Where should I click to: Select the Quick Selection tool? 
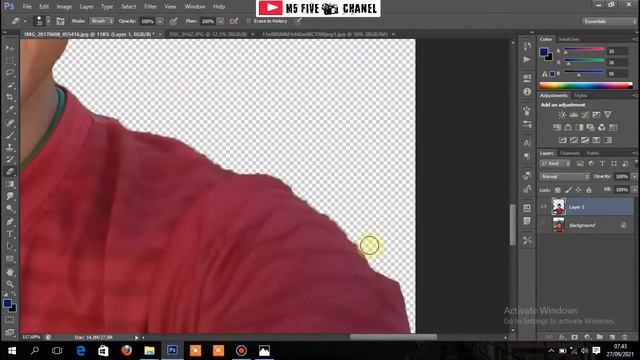point(10,85)
